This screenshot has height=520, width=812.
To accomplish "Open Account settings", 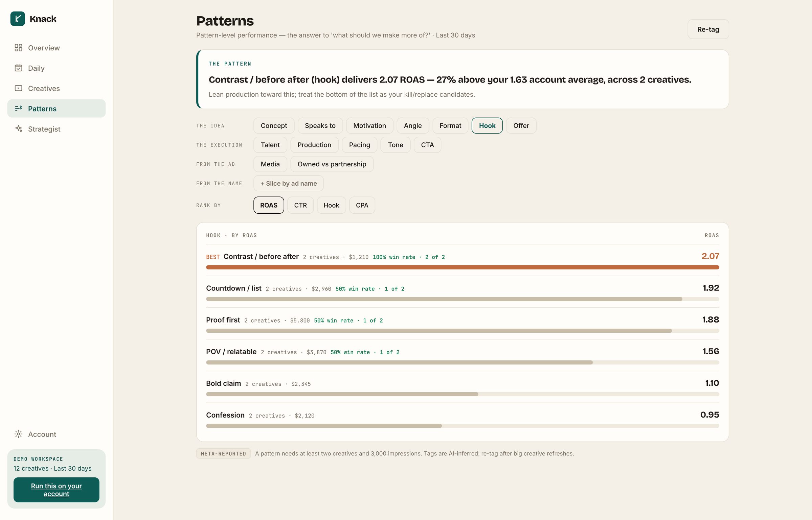I will 56,434.
